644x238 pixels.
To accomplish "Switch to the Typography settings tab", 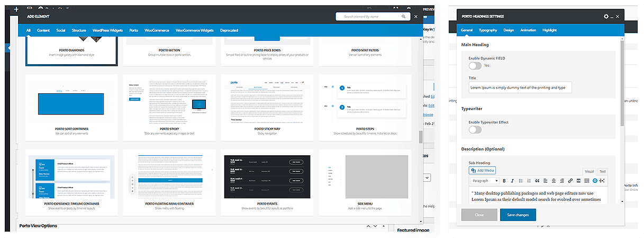I will (488, 30).
